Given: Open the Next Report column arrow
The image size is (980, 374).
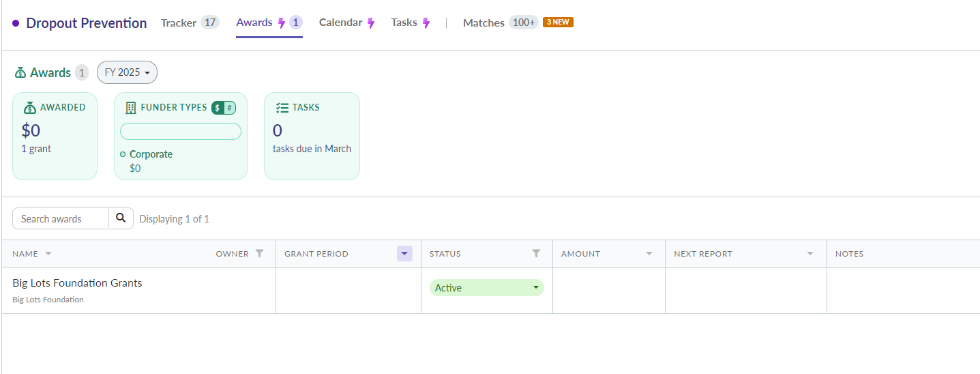Looking at the screenshot, I should (810, 254).
